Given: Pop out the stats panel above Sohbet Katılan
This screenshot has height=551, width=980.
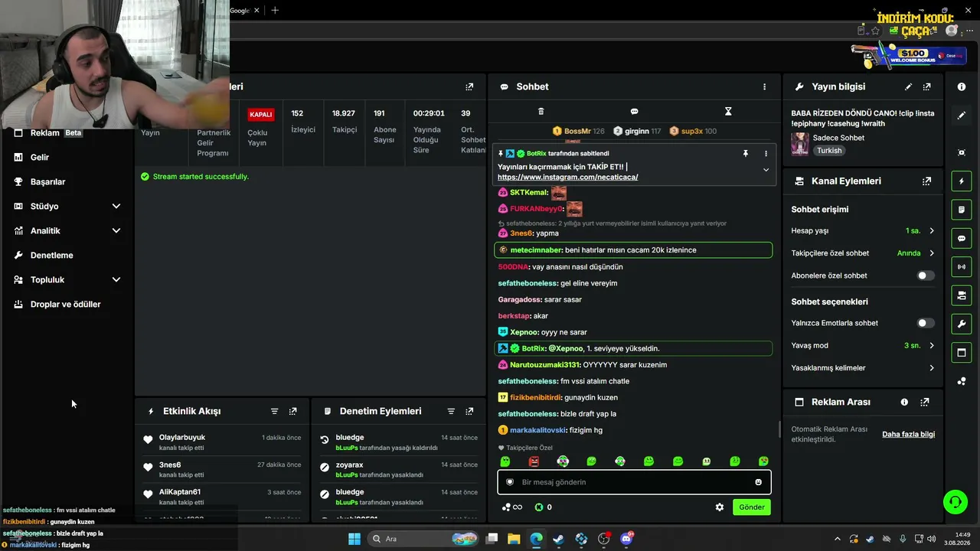Looking at the screenshot, I should coord(469,87).
